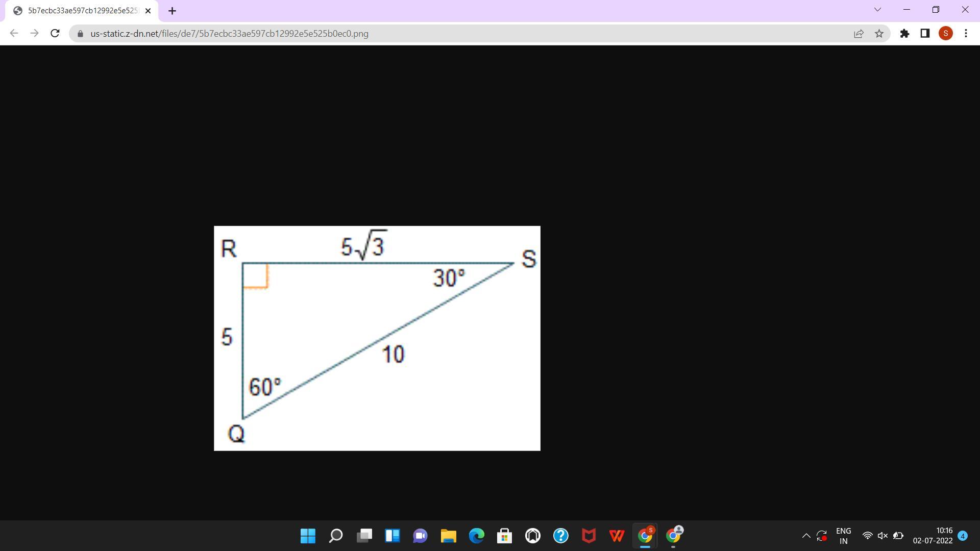
Task: View site information lock icon
Action: (80, 34)
